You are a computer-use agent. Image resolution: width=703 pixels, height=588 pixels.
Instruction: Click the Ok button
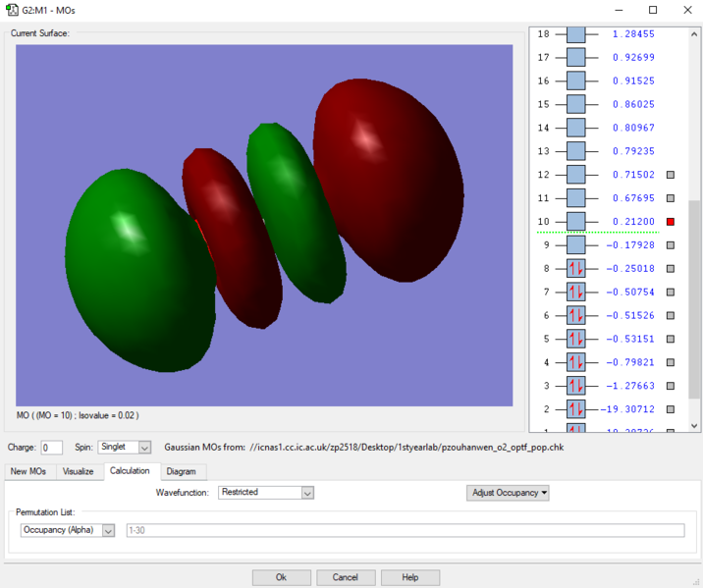[281, 577]
